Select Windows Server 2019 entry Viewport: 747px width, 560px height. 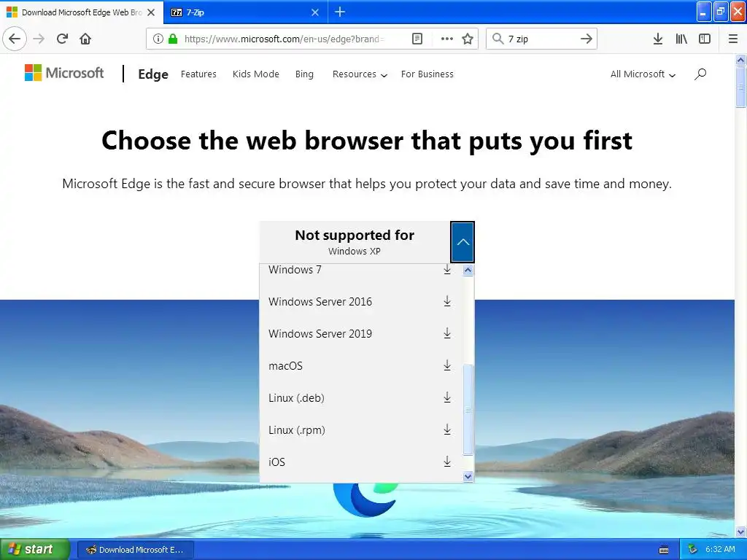point(320,333)
